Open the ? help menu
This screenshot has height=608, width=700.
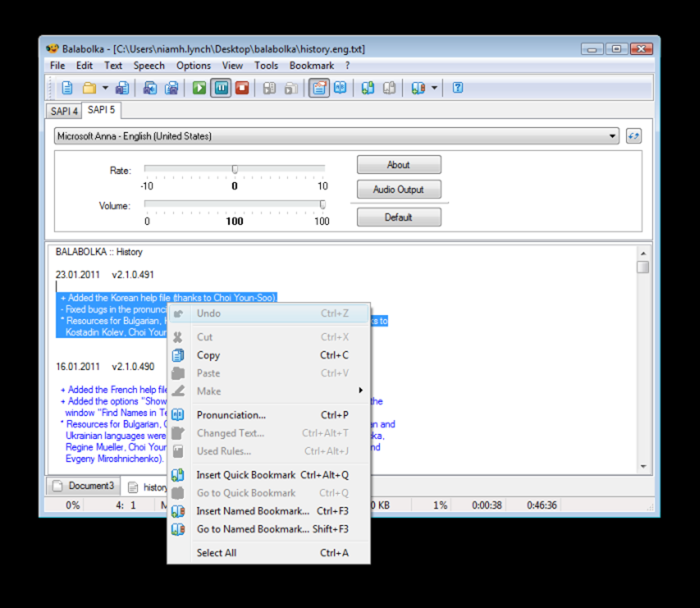347,66
